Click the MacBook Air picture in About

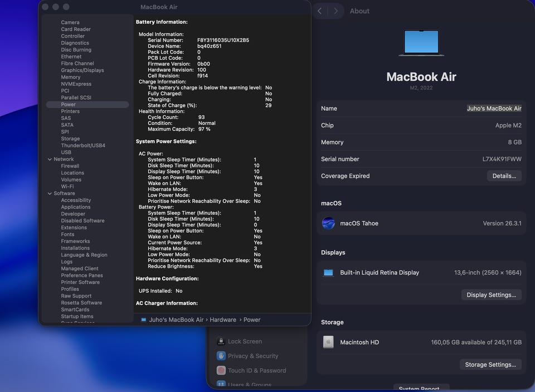click(x=421, y=43)
